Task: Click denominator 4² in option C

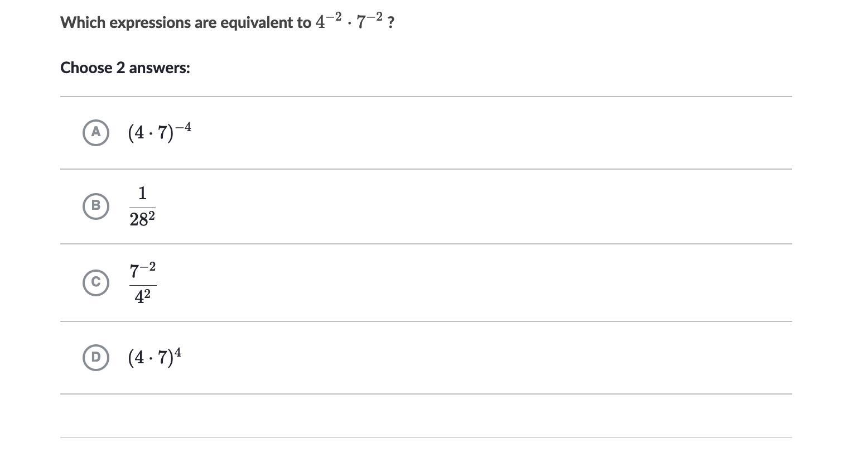Action: pyautogui.click(x=143, y=296)
